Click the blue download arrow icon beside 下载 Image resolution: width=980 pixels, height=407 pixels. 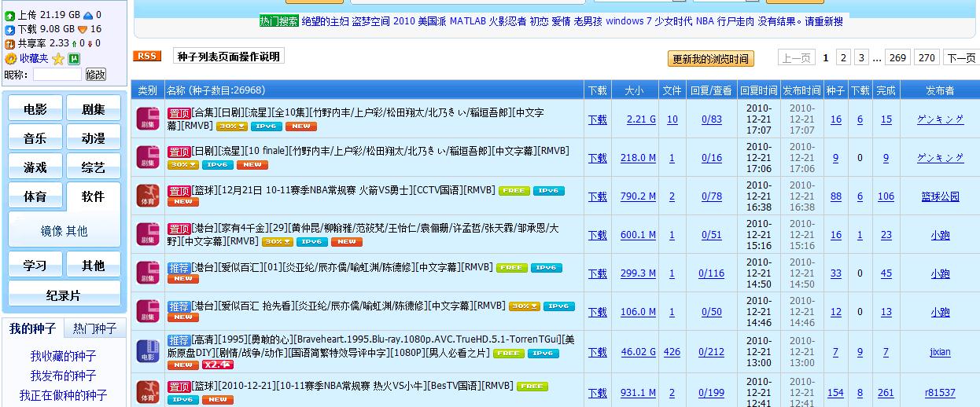pos(9,30)
